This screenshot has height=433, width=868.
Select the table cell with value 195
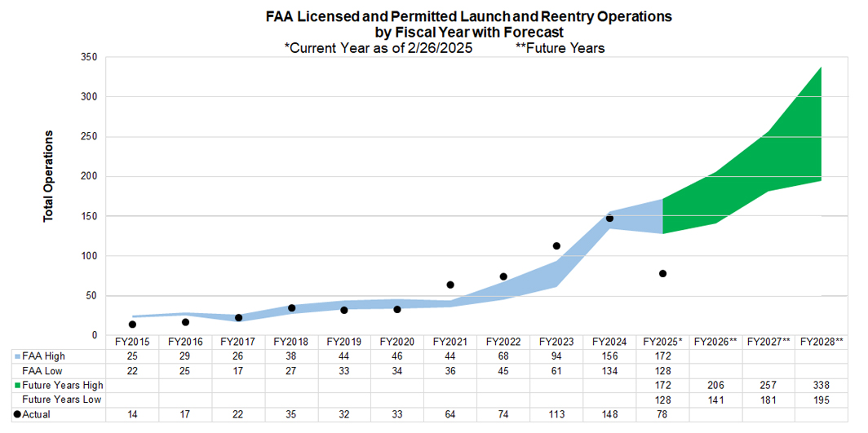[x=821, y=400]
